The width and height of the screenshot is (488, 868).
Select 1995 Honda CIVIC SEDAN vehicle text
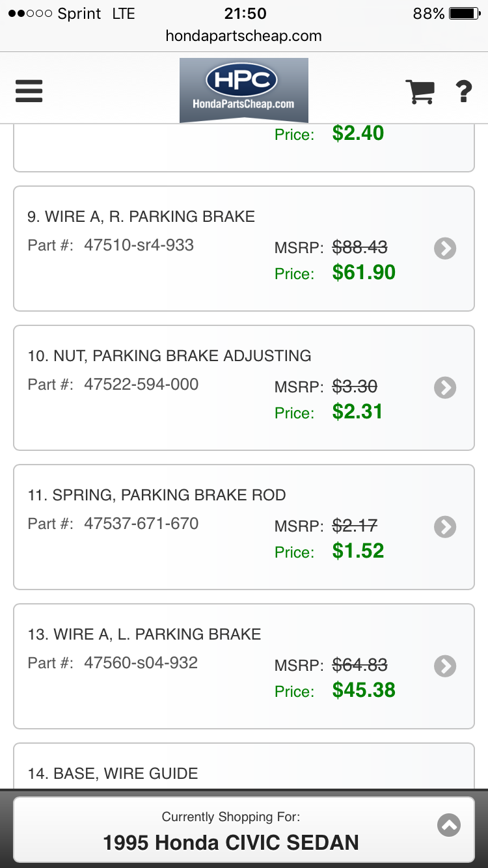click(231, 843)
